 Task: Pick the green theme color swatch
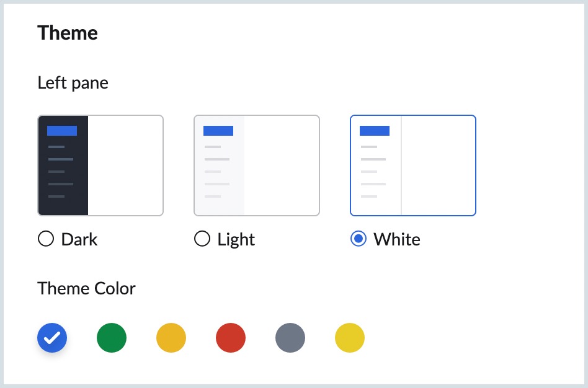point(112,338)
